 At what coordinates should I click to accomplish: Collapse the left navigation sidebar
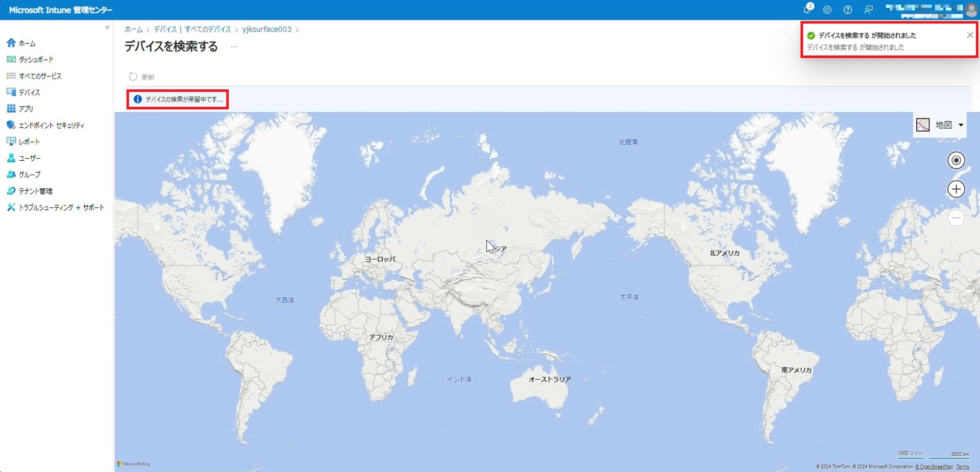pos(107,28)
